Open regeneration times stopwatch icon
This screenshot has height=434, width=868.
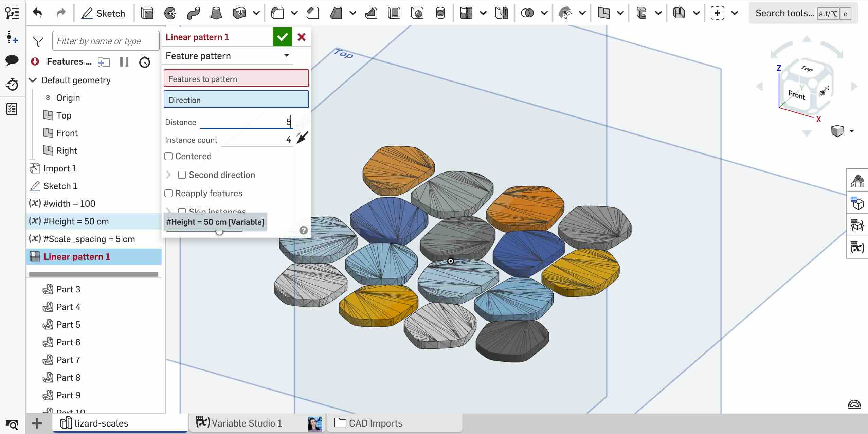click(x=145, y=62)
